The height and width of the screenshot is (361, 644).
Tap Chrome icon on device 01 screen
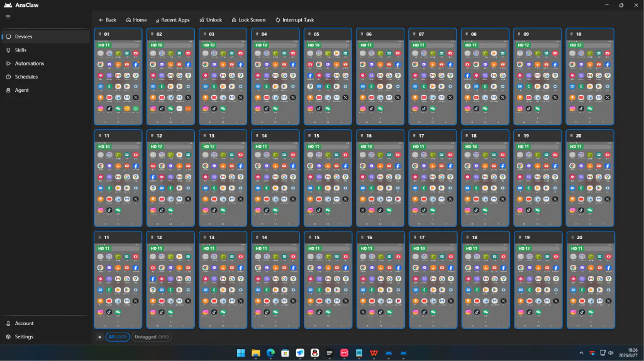(x=101, y=65)
